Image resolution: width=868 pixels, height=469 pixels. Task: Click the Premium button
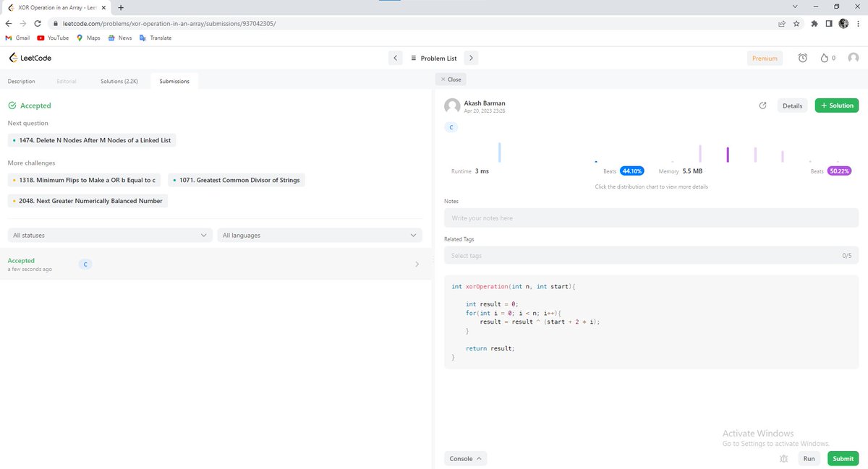[x=765, y=59]
